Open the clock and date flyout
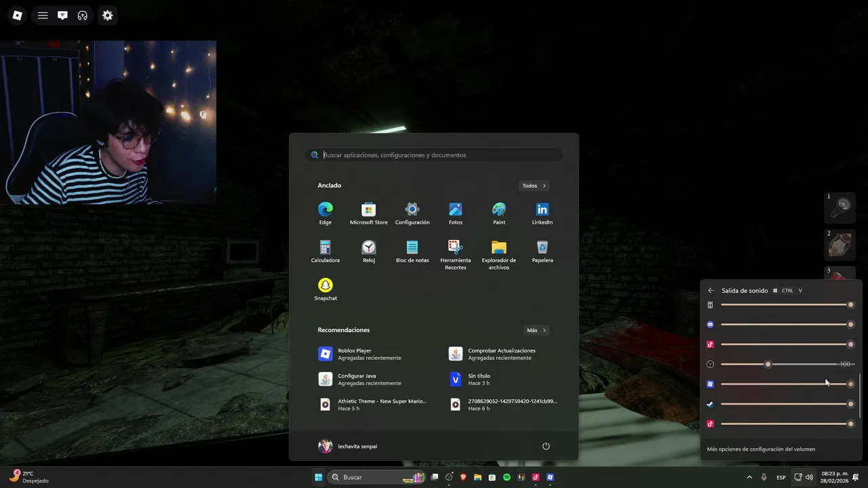Screen dimensions: 868x488 833,477
